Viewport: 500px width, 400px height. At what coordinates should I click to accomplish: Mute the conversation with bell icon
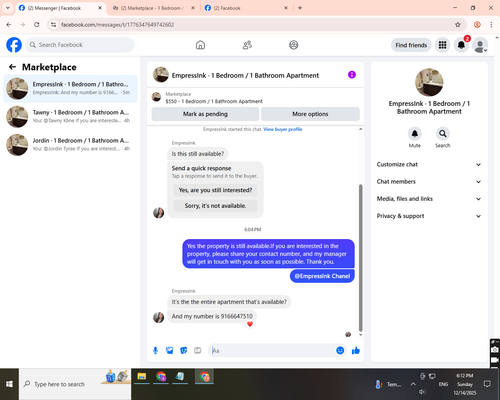click(415, 134)
